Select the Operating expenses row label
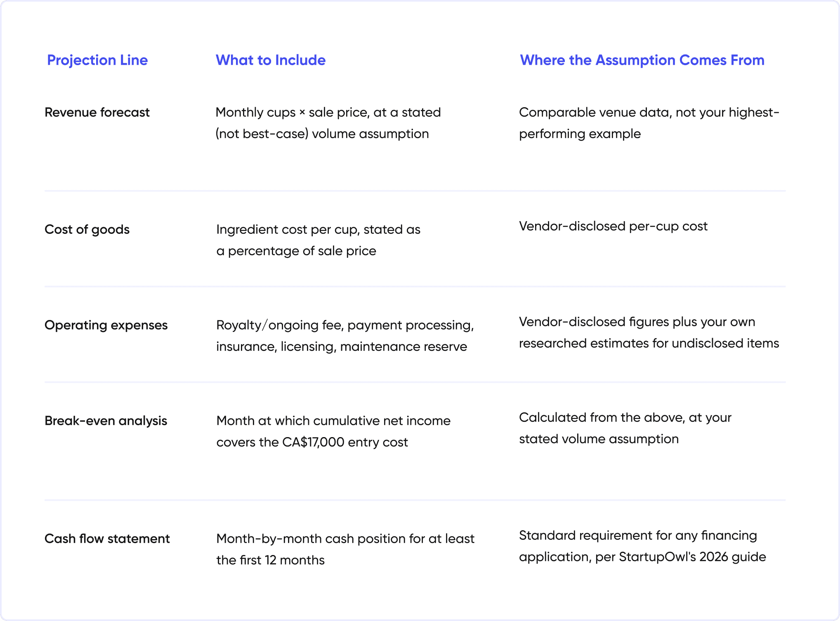Image resolution: width=840 pixels, height=621 pixels. 106,325
